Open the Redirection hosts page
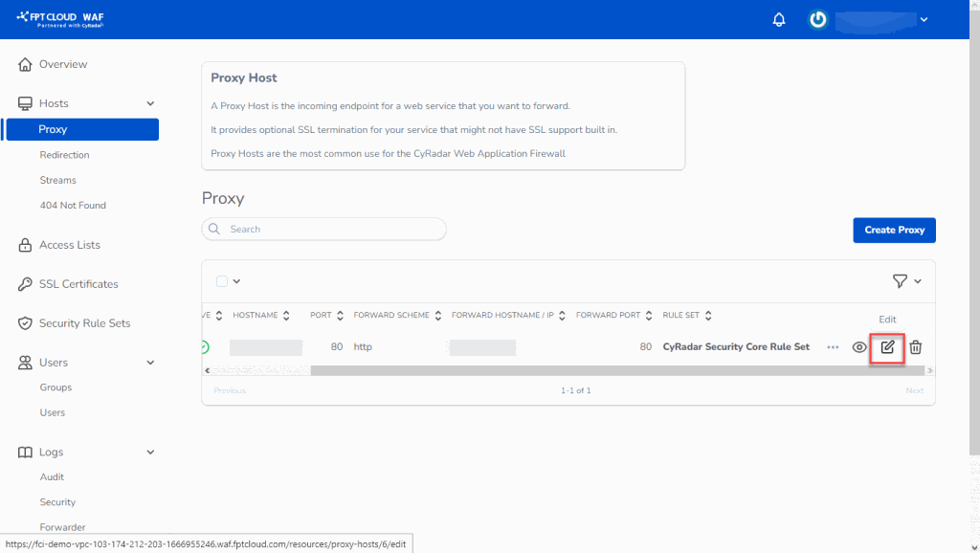Image resolution: width=980 pixels, height=553 pixels. click(x=64, y=155)
